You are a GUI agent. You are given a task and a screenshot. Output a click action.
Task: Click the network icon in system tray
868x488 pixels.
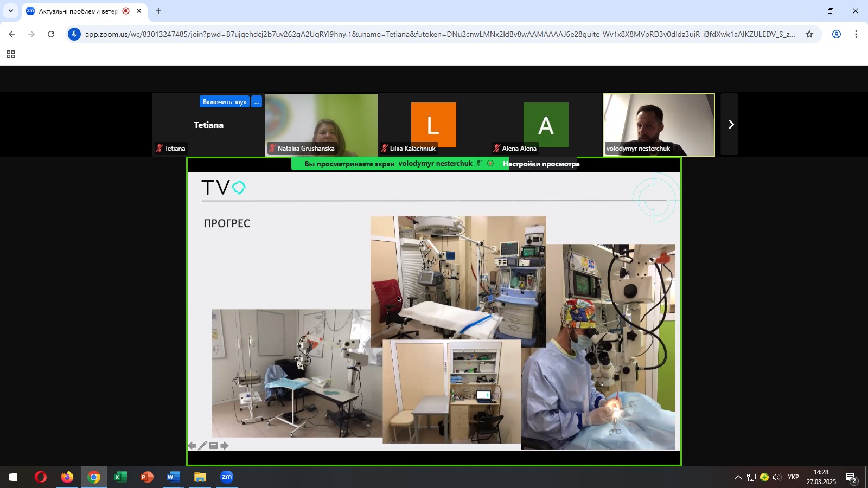[x=751, y=478]
